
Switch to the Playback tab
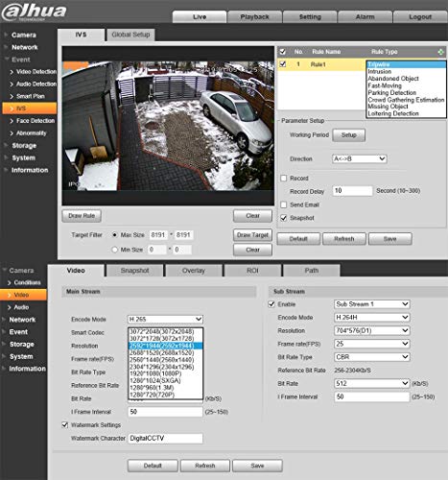click(254, 16)
